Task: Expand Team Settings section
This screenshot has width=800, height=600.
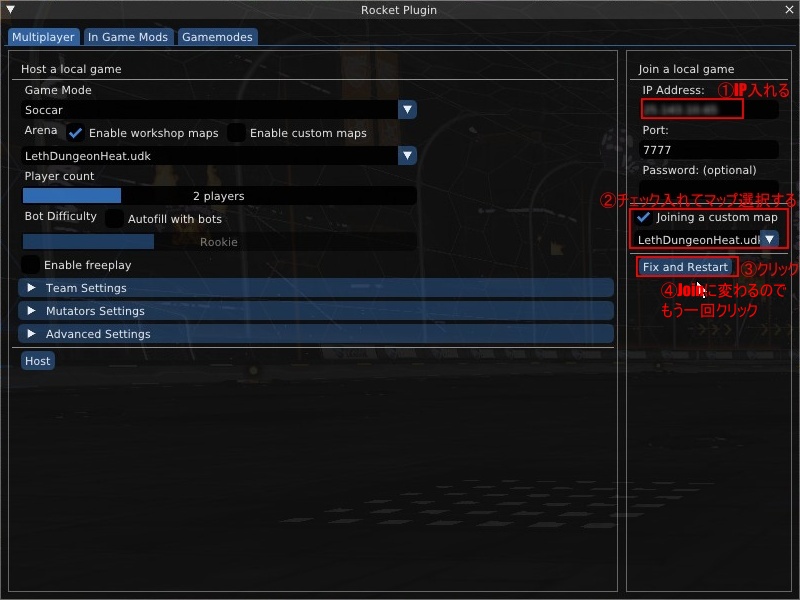Action: 316,288
